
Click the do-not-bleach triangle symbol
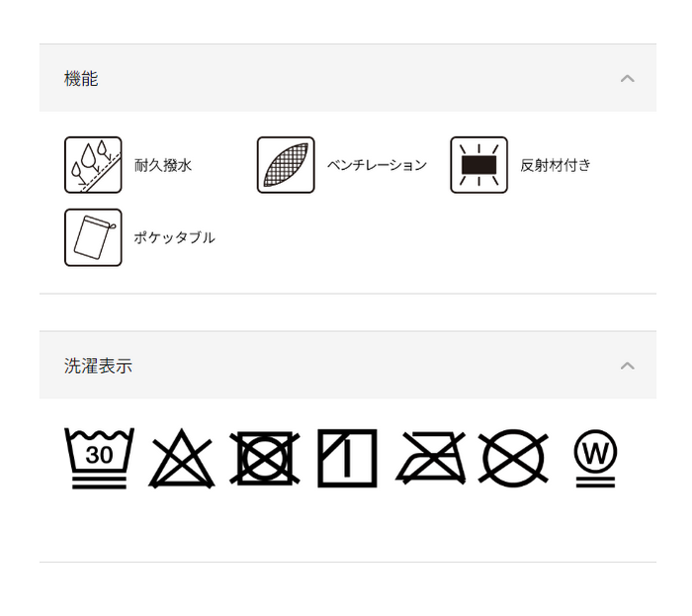pyautogui.click(x=181, y=458)
